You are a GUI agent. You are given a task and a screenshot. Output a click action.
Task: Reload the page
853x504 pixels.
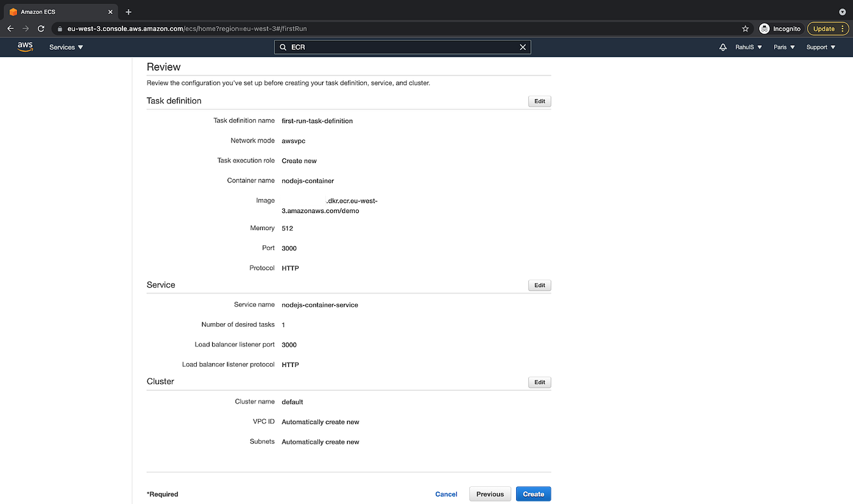pos(41,29)
